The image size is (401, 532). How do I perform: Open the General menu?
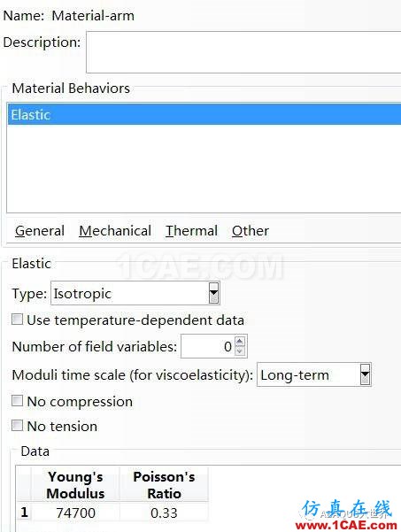pos(40,231)
